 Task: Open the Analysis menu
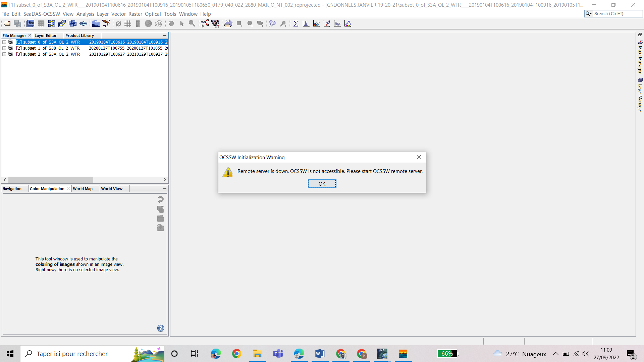[x=85, y=14]
